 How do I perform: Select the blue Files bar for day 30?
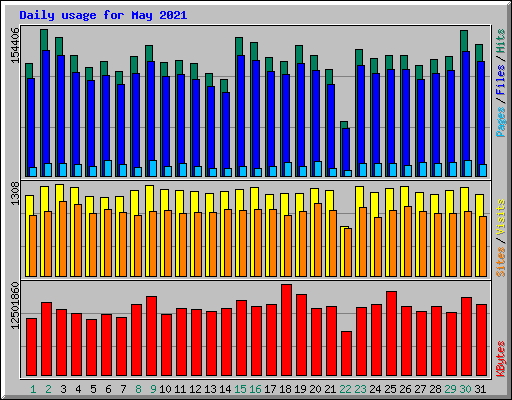(466, 107)
